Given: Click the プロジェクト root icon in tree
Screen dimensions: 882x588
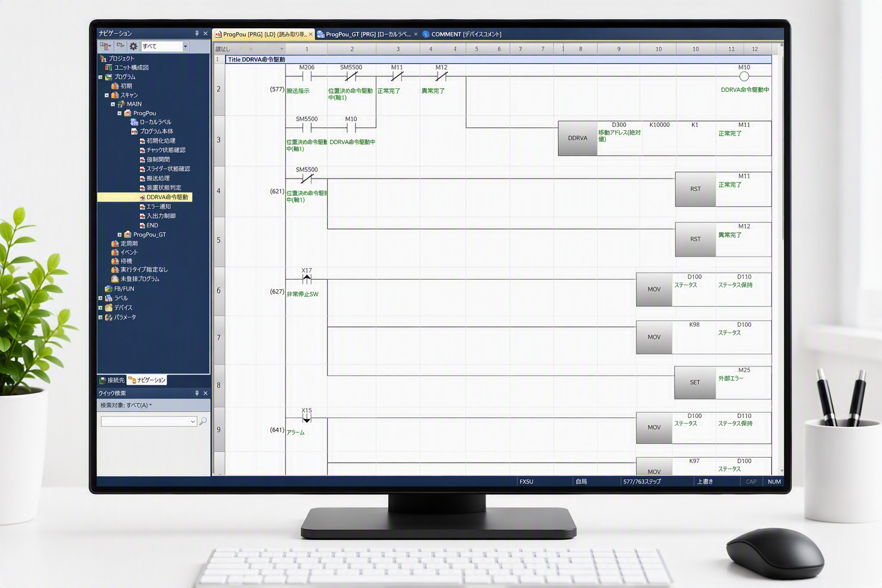Looking at the screenshot, I should click(x=103, y=59).
